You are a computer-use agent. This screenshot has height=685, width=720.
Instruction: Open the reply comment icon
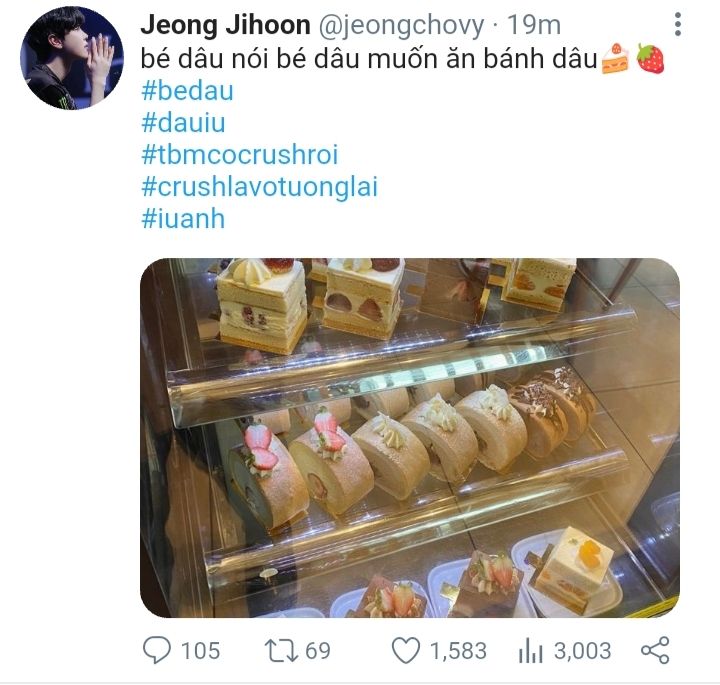(x=157, y=650)
